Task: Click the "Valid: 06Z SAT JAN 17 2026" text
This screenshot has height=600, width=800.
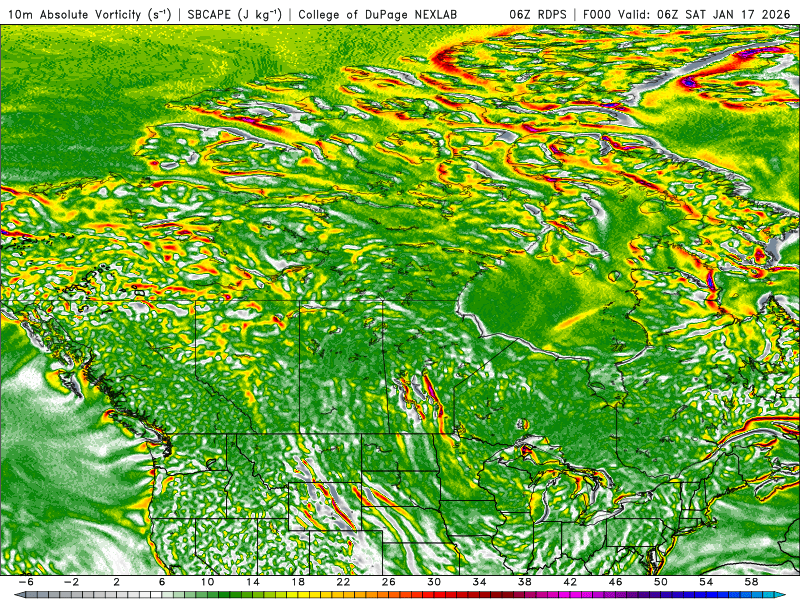Action: click(x=704, y=14)
